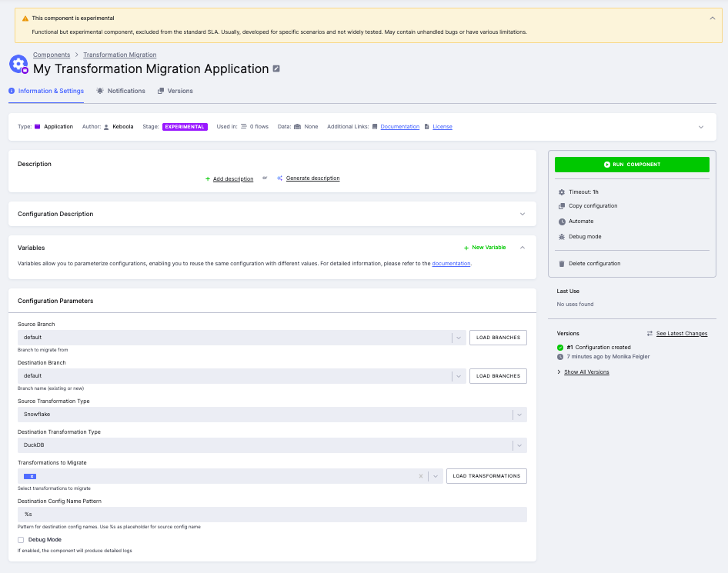This screenshot has height=573, width=728.
Task: Open the License link
Action: pyautogui.click(x=442, y=127)
